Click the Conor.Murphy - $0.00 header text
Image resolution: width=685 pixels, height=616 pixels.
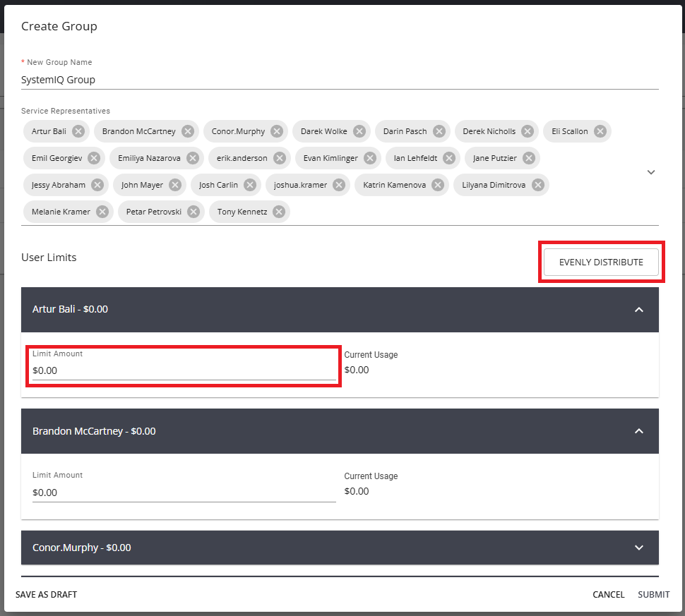click(x=82, y=548)
